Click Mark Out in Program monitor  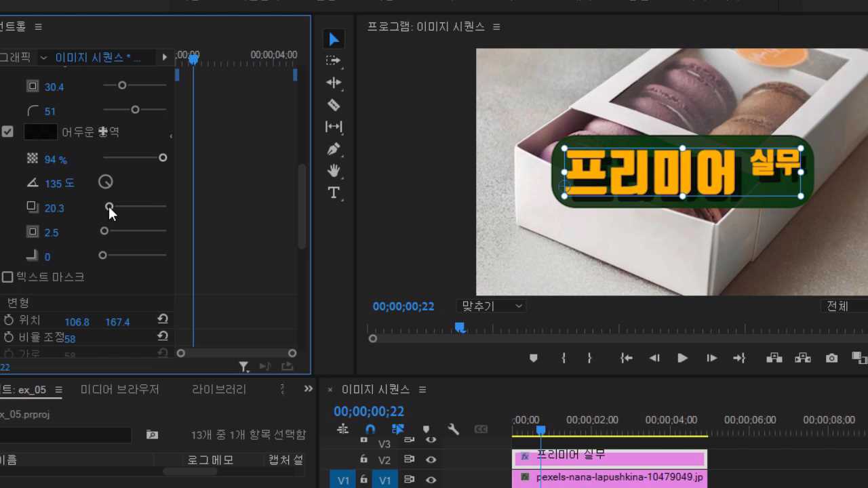click(x=589, y=358)
